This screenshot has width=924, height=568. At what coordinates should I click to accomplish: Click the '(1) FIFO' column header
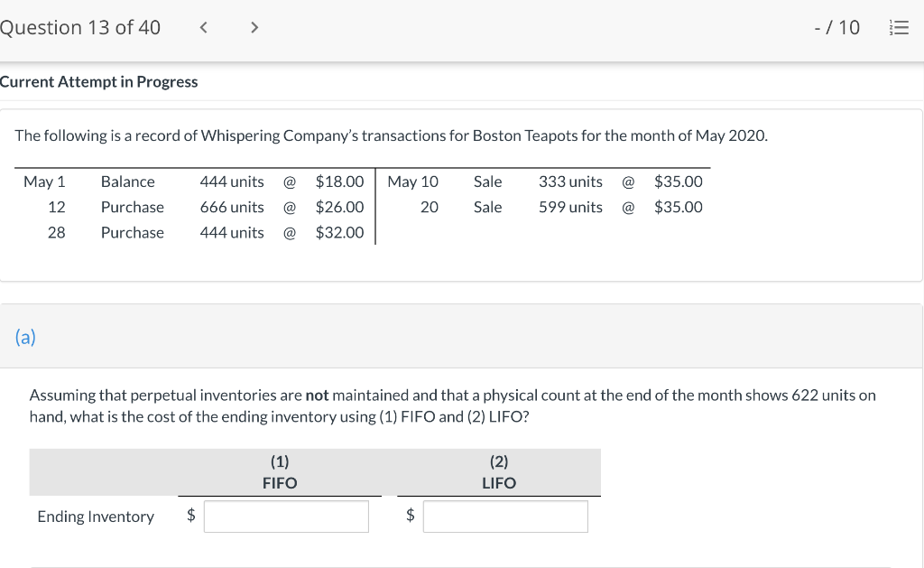(x=280, y=472)
